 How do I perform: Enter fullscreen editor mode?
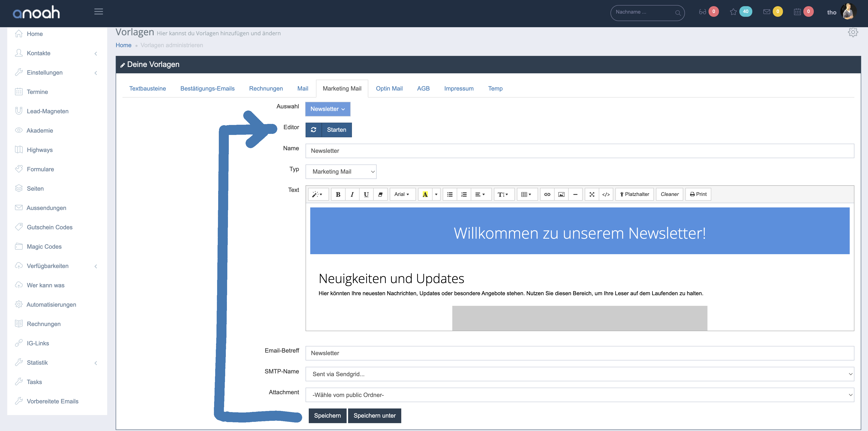[x=592, y=194]
